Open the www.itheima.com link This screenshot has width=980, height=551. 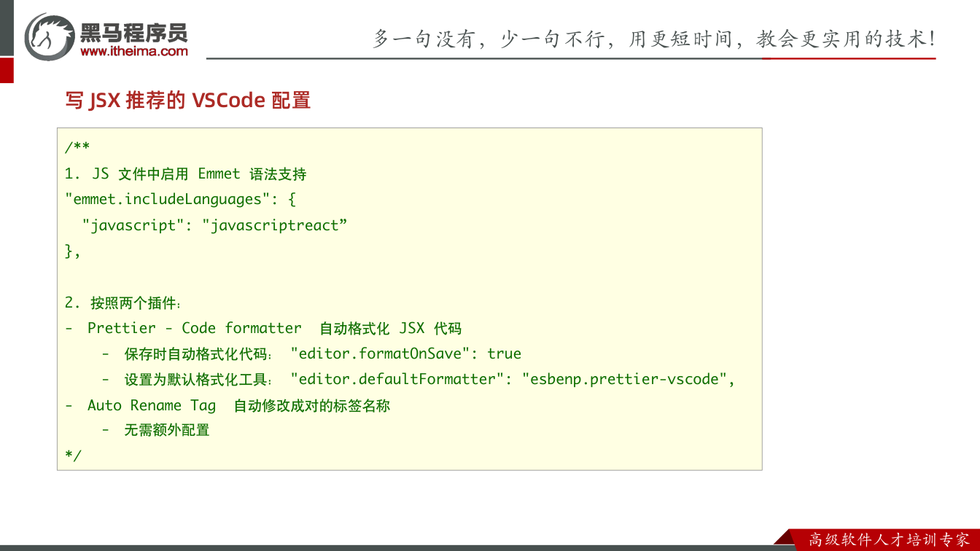point(134,51)
